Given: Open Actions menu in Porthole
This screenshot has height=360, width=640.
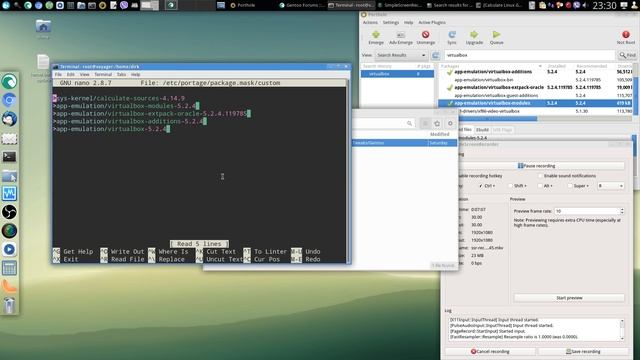Looking at the screenshot, I should (x=370, y=22).
